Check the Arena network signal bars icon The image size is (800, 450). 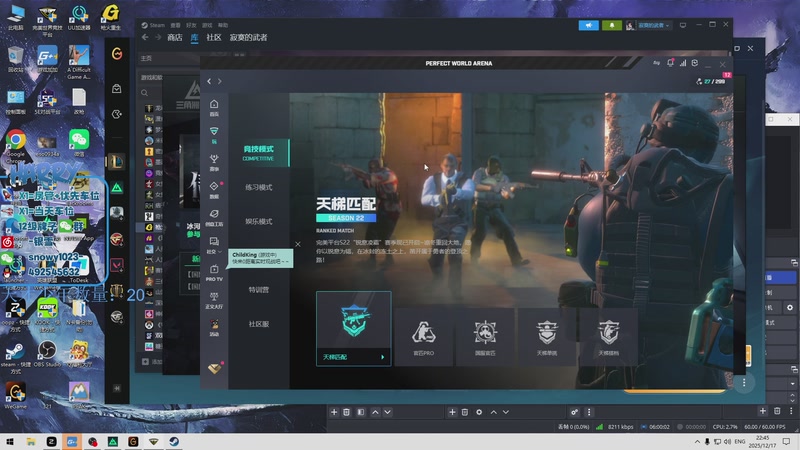click(683, 63)
